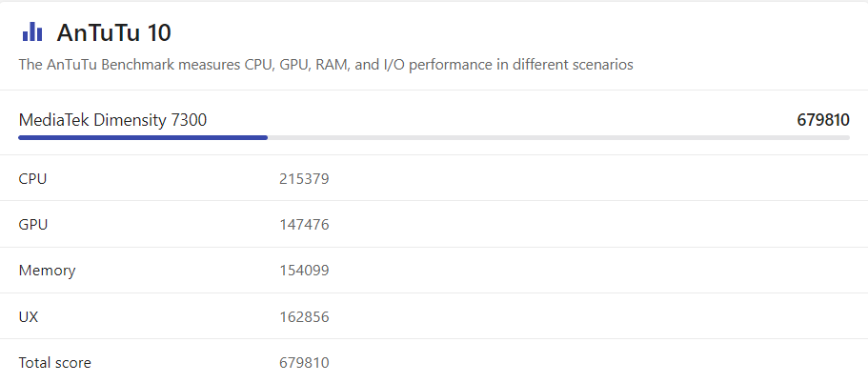Click the UX score 162856
868x383 pixels.
pos(304,316)
